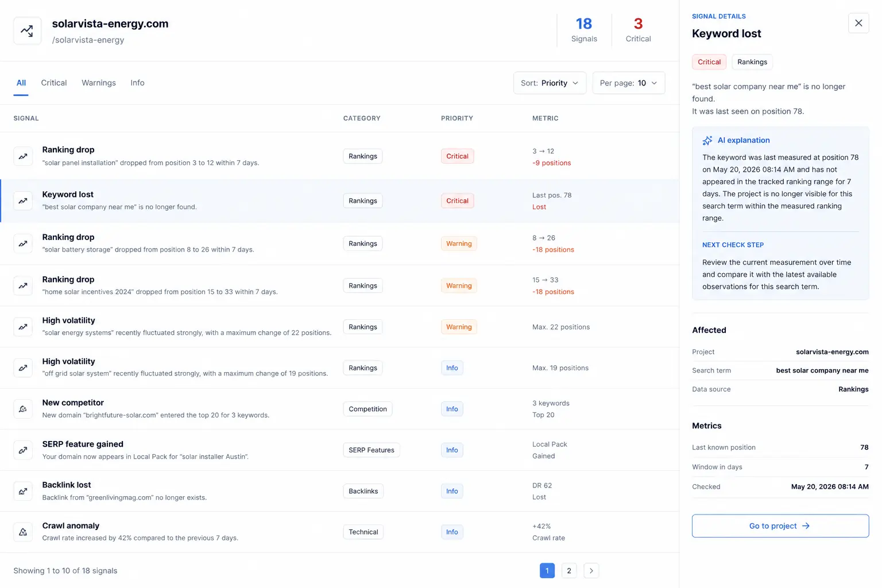The width and height of the screenshot is (882, 588).
Task: Click the PRIORITY column header
Action: coord(457,118)
